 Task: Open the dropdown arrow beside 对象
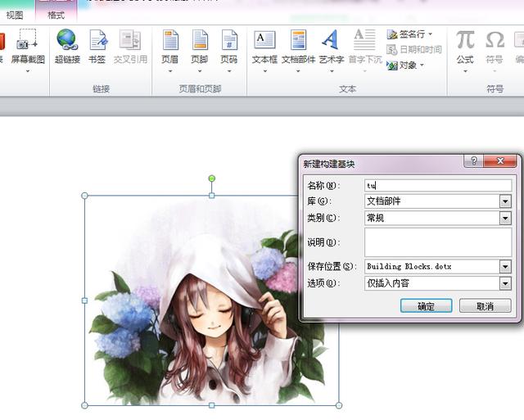pyautogui.click(x=422, y=65)
